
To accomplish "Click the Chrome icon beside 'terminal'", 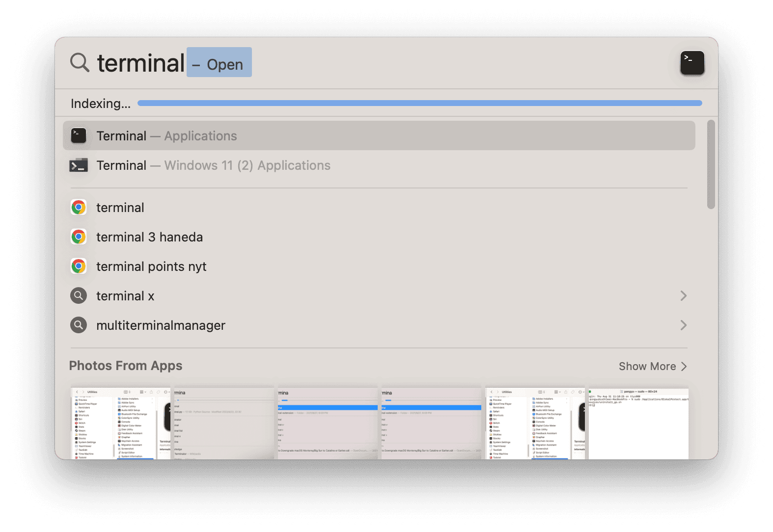I will click(79, 208).
